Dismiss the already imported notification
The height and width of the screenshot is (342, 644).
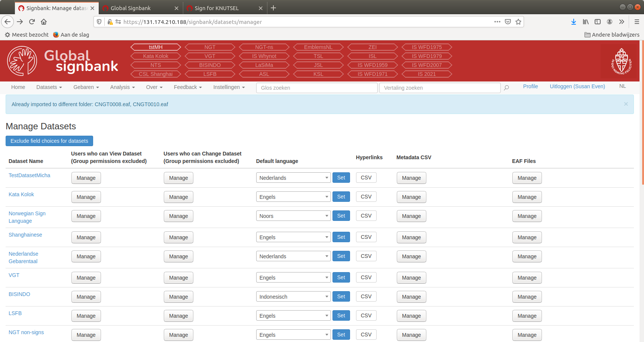[626, 104]
